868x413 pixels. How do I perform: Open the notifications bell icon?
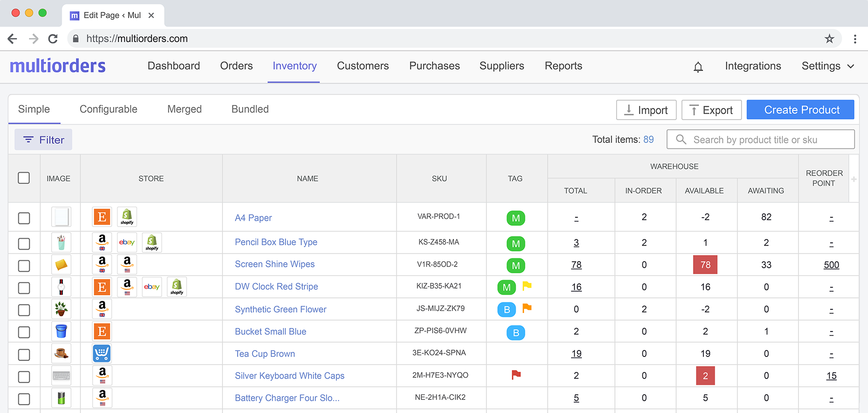point(698,67)
